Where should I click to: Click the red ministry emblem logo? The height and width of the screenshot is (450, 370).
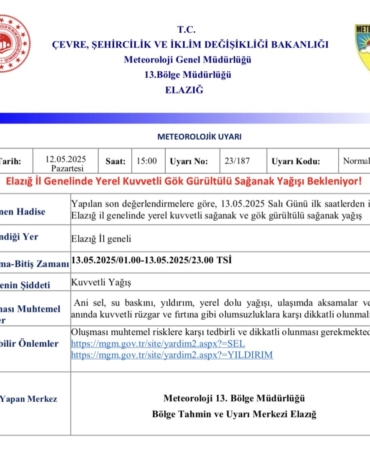[x=15, y=43]
